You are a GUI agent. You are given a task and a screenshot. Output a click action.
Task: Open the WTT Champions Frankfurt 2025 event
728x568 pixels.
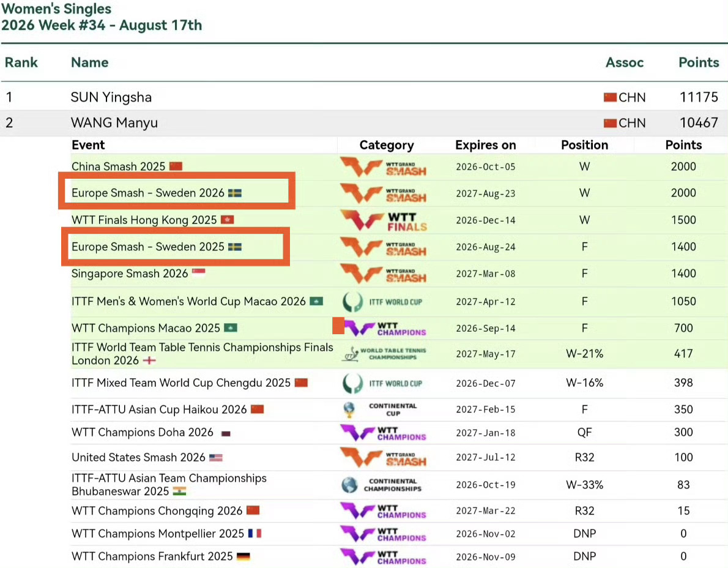pyautogui.click(x=152, y=556)
